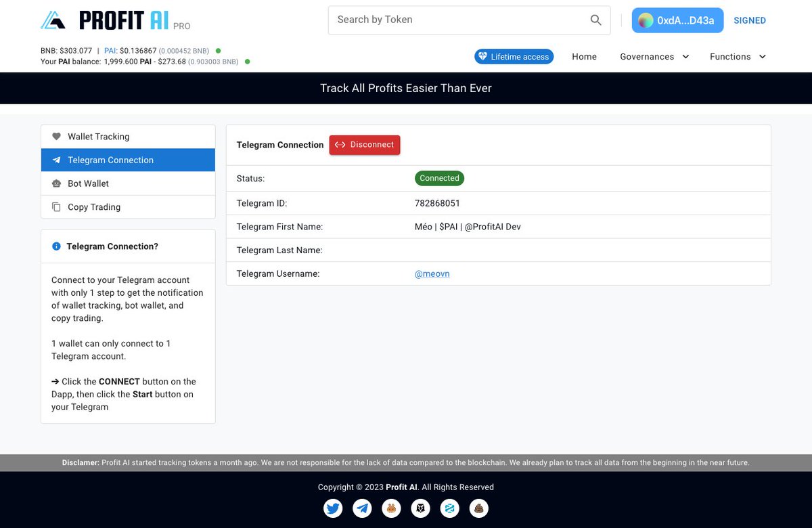Click the Telegram Last Name label
Image resolution: width=812 pixels, height=528 pixels.
pyautogui.click(x=279, y=250)
